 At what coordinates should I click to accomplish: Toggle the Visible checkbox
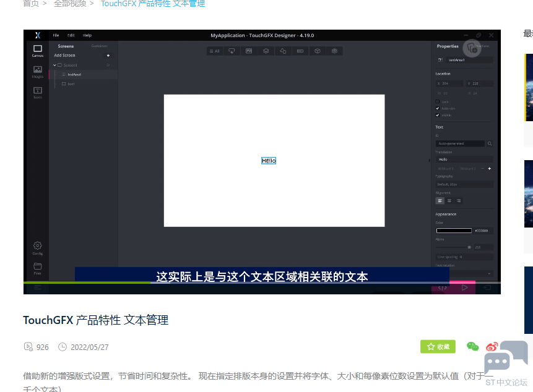click(x=438, y=115)
